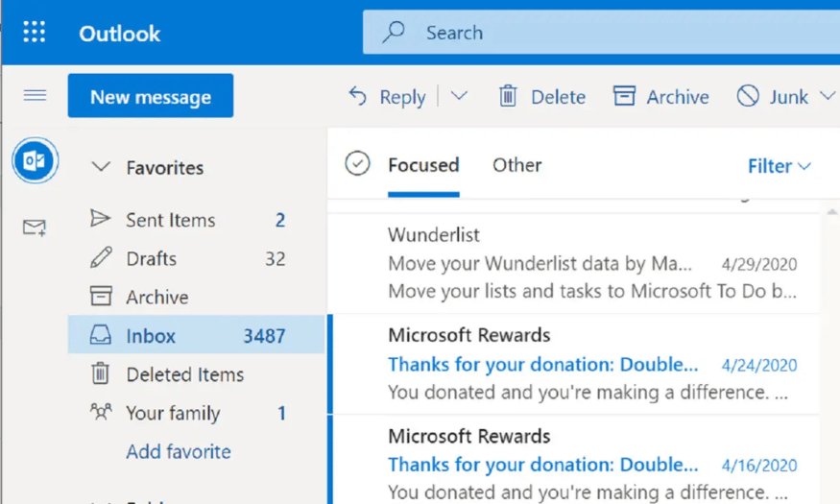840x504 pixels.
Task: Expand the Reply options dropdown arrow
Action: point(459,96)
